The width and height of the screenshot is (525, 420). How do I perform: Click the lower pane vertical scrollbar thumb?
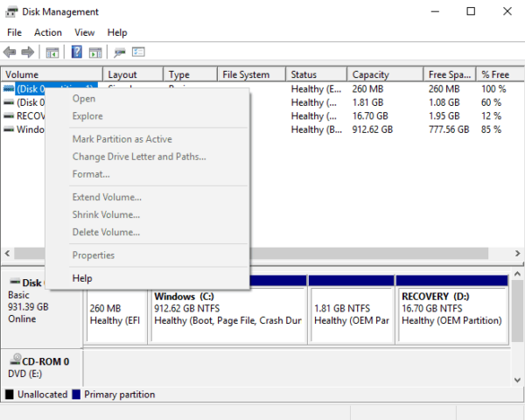coord(517,311)
